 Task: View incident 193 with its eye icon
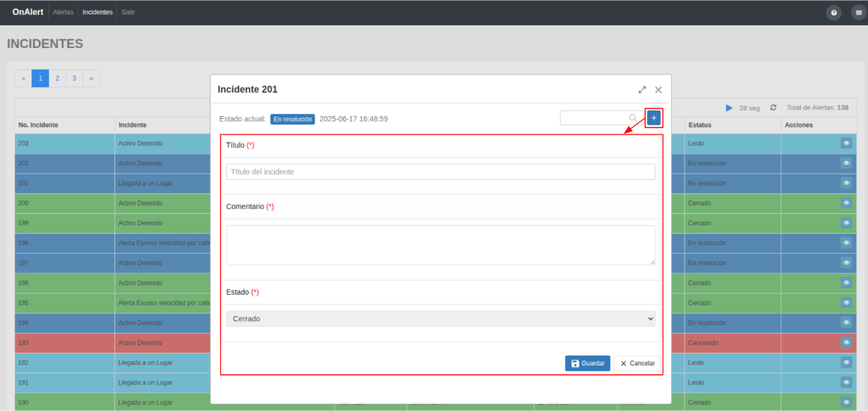pos(847,342)
